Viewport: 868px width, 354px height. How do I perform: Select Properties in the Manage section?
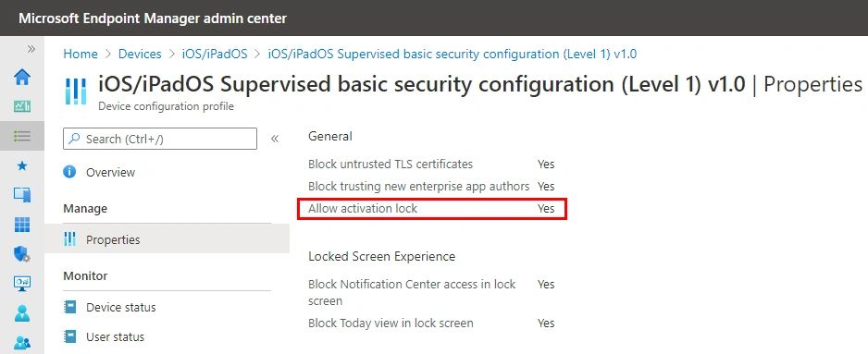pyautogui.click(x=167, y=239)
